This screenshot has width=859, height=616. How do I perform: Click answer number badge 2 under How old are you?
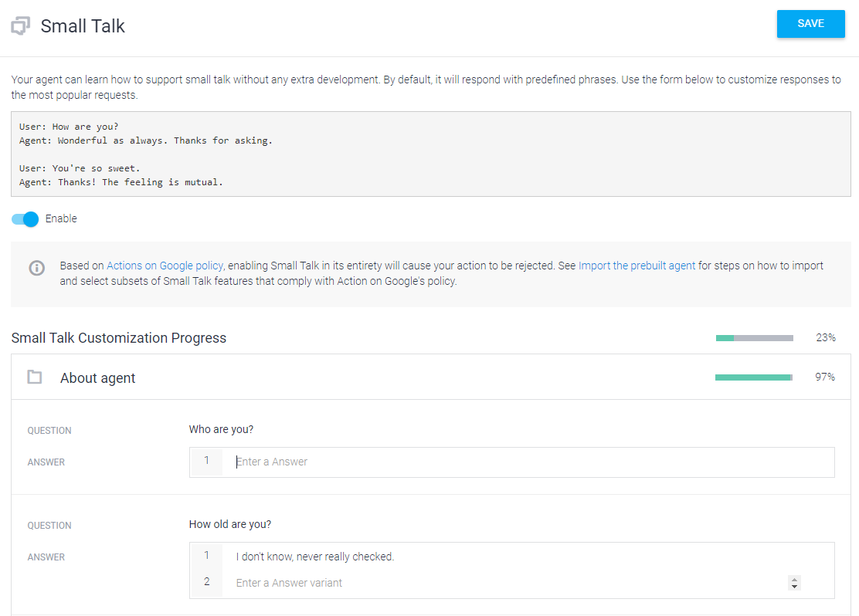pos(206,582)
